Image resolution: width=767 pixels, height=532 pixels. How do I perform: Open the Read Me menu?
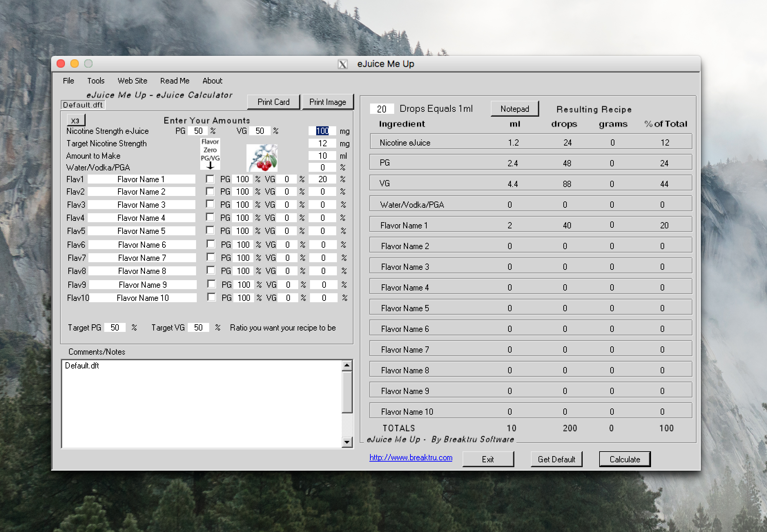click(175, 81)
